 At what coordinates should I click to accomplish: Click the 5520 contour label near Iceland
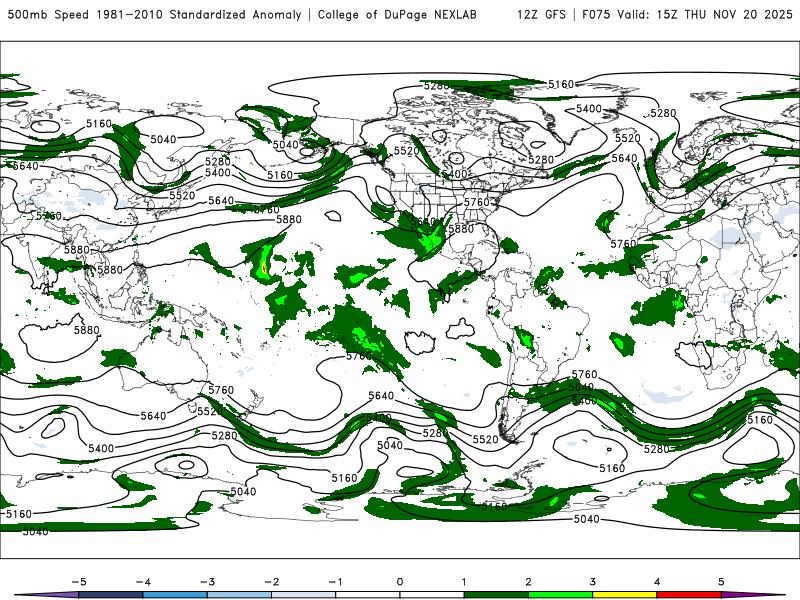[x=628, y=138]
